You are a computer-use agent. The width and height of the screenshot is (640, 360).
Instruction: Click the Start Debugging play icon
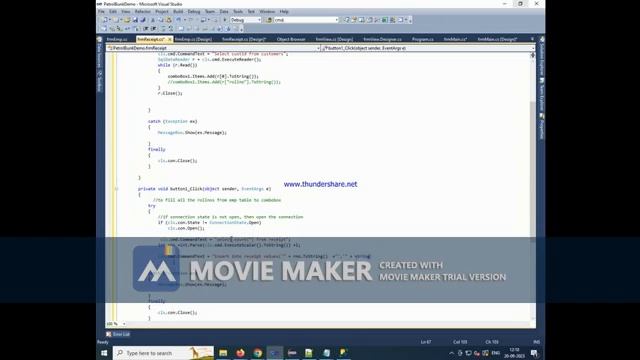(x=224, y=20)
